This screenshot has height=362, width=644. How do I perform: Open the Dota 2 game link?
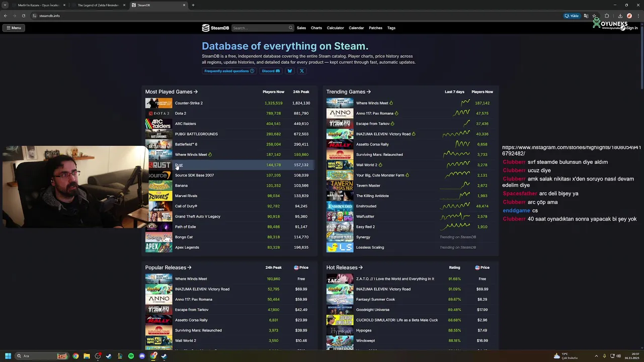181,113
